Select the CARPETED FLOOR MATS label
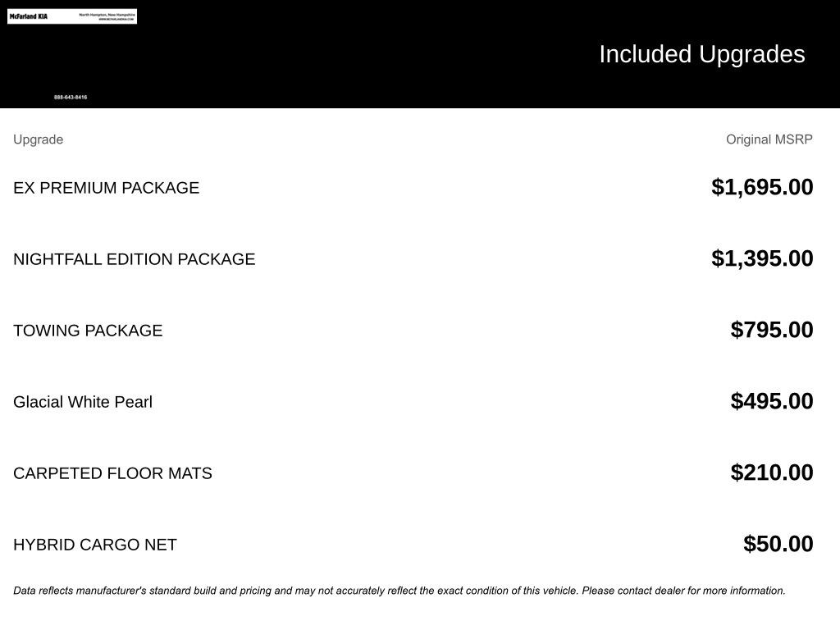The width and height of the screenshot is (840, 630). coord(112,473)
